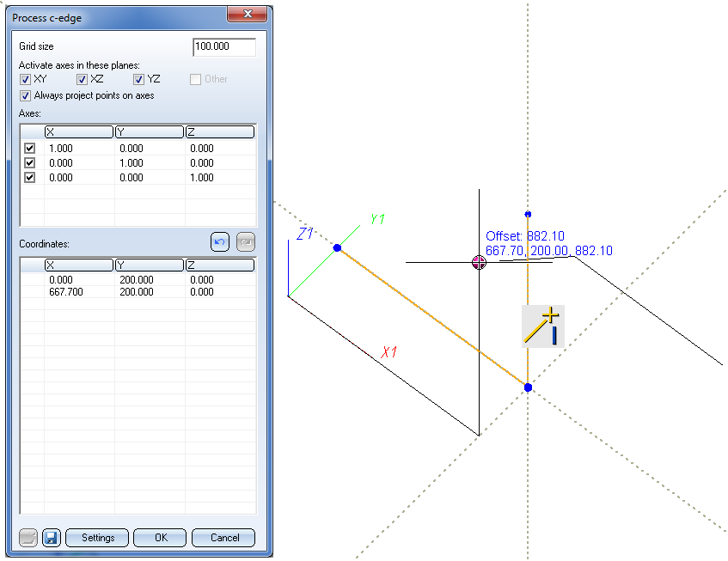This screenshot has height=561, width=728.
Task: Uncheck the first axis row 1.000, 0.000, 0.000
Action: tap(30, 149)
